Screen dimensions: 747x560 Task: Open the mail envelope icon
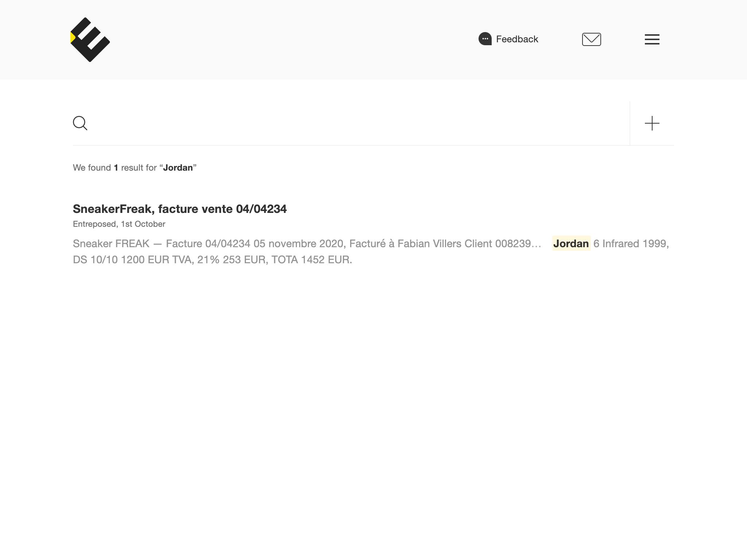point(591,39)
